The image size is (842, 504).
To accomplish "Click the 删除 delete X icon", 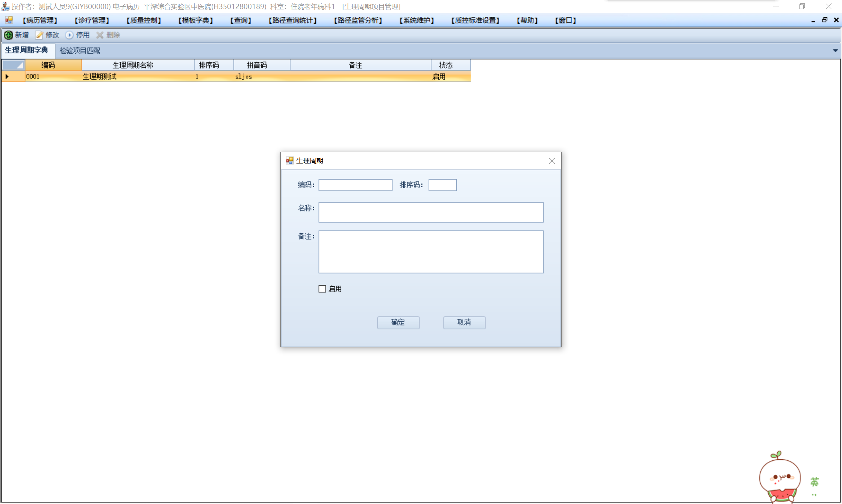I will click(x=100, y=35).
